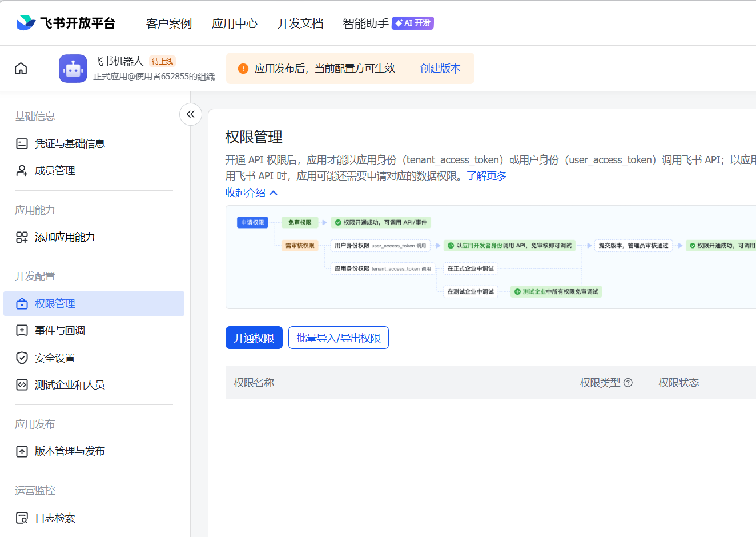Open 添加应用能力 sidebar item
Viewport: 756px width, 537px height.
click(x=94, y=237)
